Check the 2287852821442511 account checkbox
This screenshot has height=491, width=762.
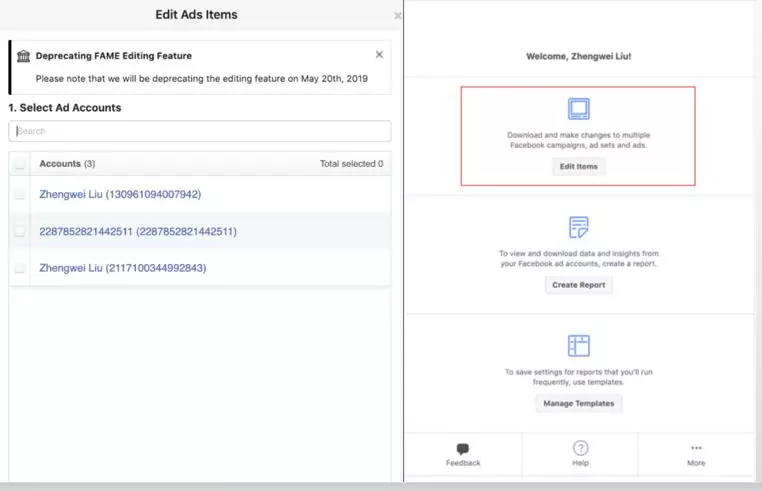click(x=20, y=231)
